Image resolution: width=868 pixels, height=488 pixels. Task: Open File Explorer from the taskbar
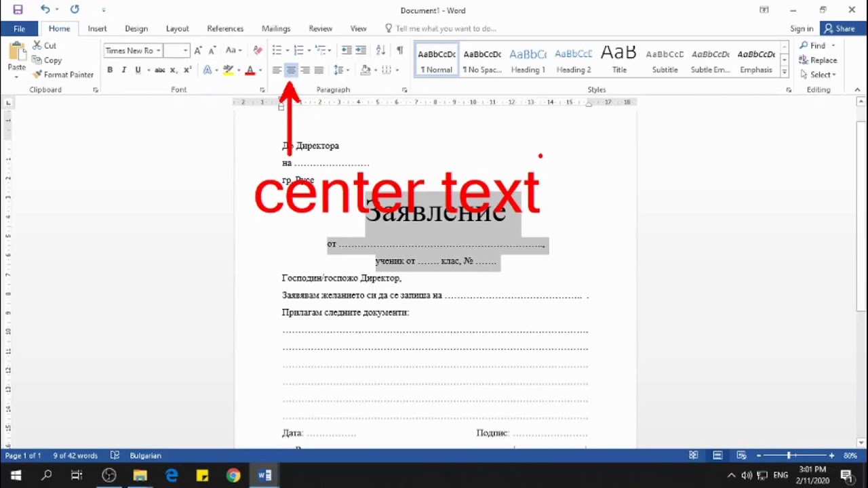point(140,475)
